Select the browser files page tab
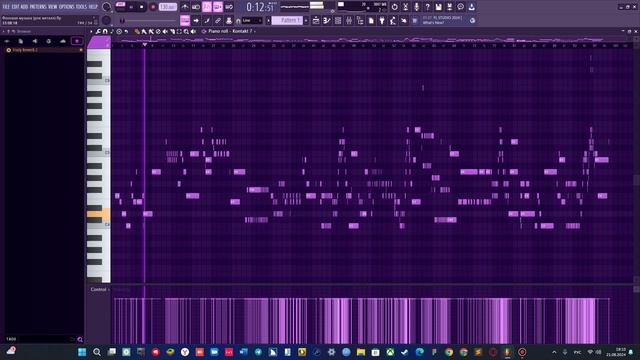This screenshot has width=640, height=360. pyautogui.click(x=20, y=41)
